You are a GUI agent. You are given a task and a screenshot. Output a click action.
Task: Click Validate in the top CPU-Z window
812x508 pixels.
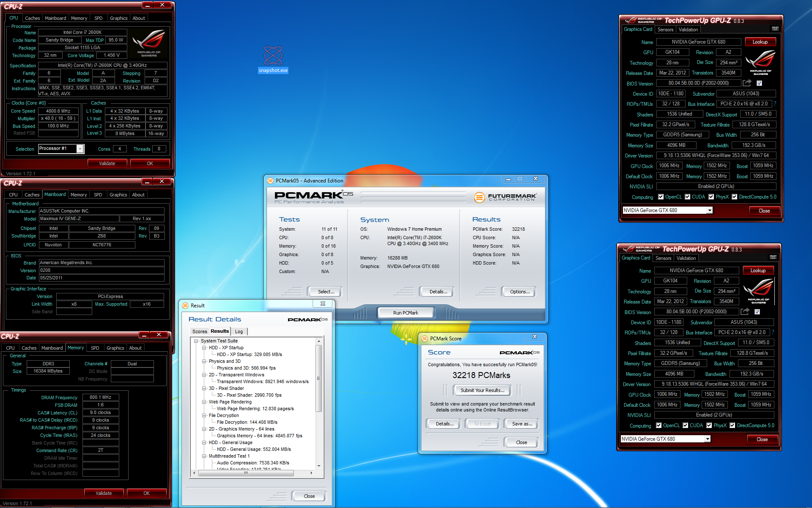(107, 163)
